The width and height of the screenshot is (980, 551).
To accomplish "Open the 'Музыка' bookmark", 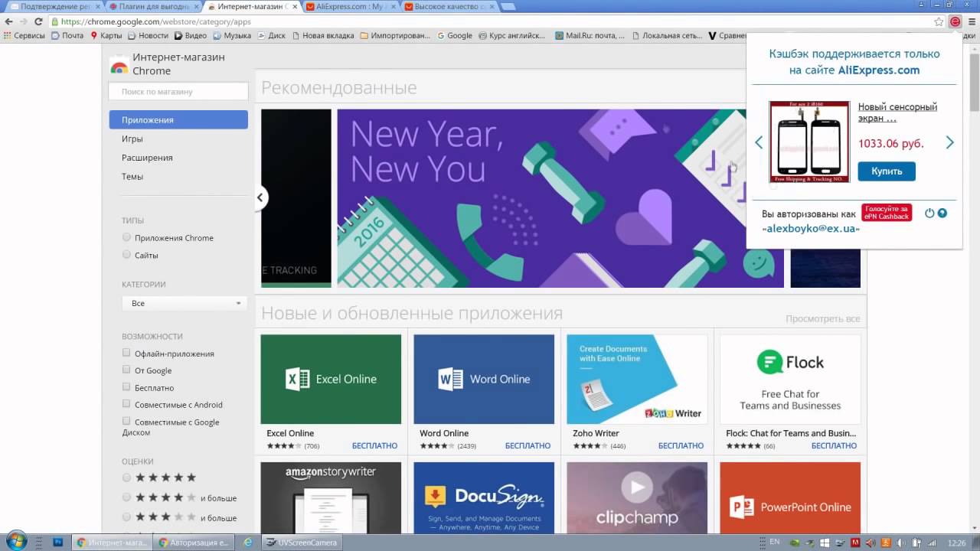I will pyautogui.click(x=232, y=35).
